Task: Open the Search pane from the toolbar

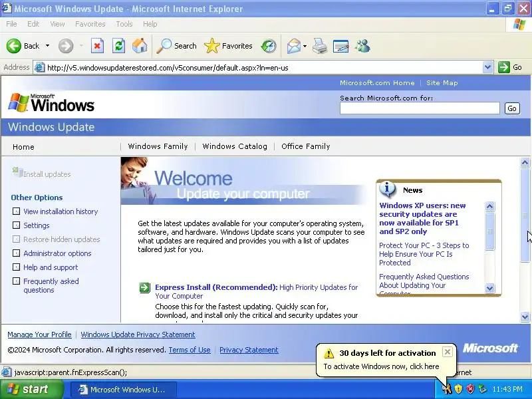Action: coord(176,46)
